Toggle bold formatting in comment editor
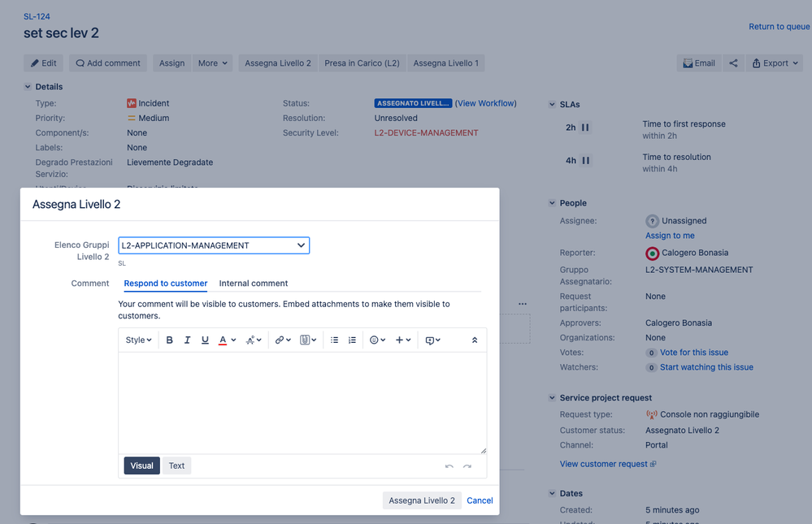812x524 pixels. click(169, 340)
